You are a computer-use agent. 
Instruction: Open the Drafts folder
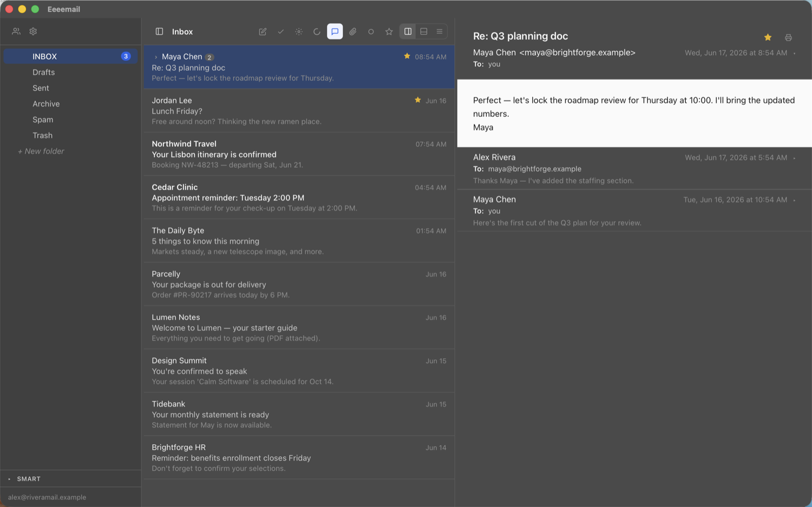(x=70, y=72)
